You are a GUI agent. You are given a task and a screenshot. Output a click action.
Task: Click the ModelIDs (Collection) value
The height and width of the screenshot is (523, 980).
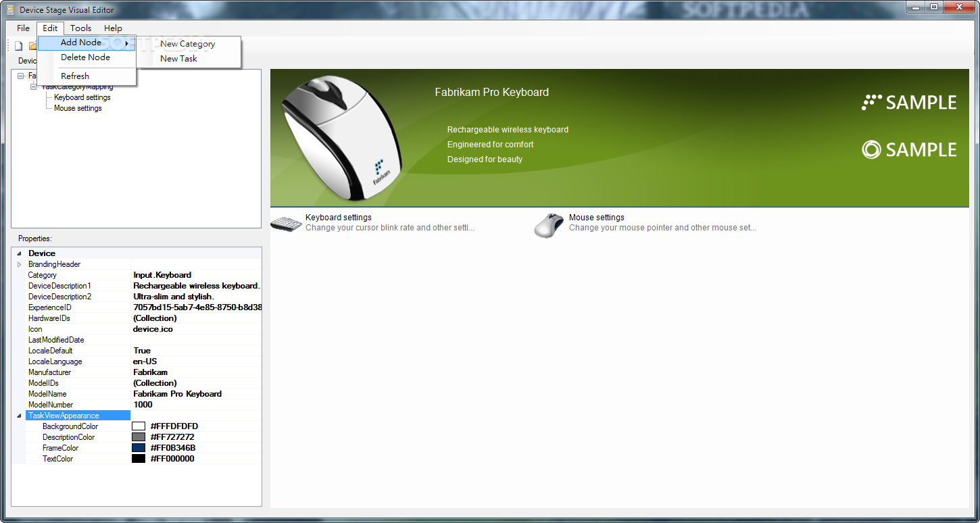pyautogui.click(x=197, y=383)
